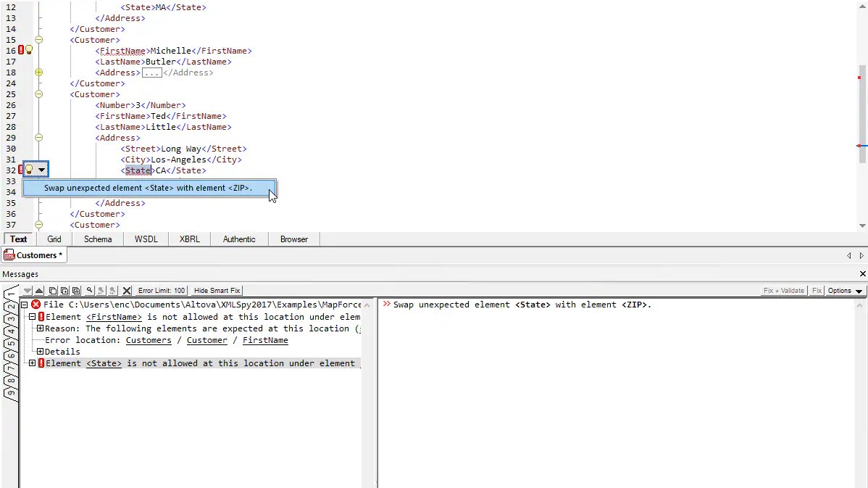Copy all messages from the panel

pyautogui.click(x=76, y=290)
